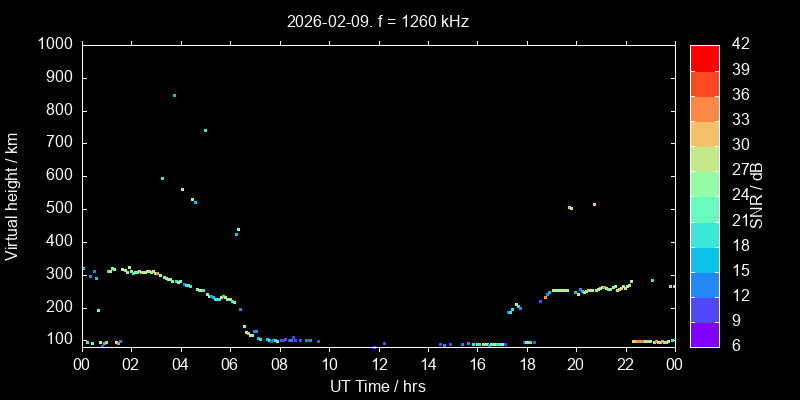Select the violet 6–9 dB colorbar segment

[704, 335]
